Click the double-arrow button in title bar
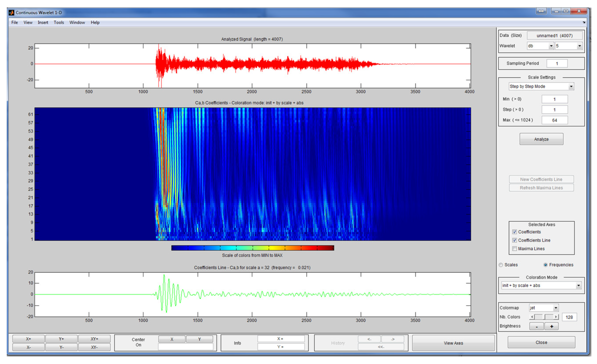 coord(541,11)
